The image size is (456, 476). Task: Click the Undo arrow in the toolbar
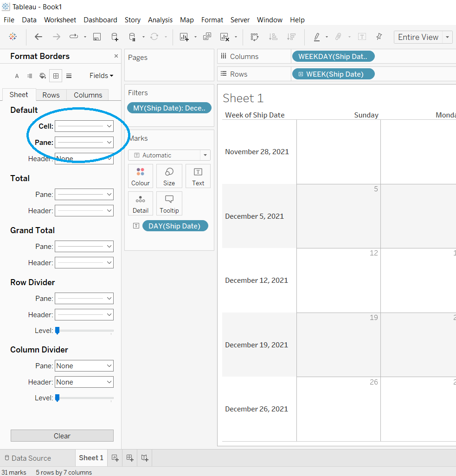pyautogui.click(x=39, y=36)
